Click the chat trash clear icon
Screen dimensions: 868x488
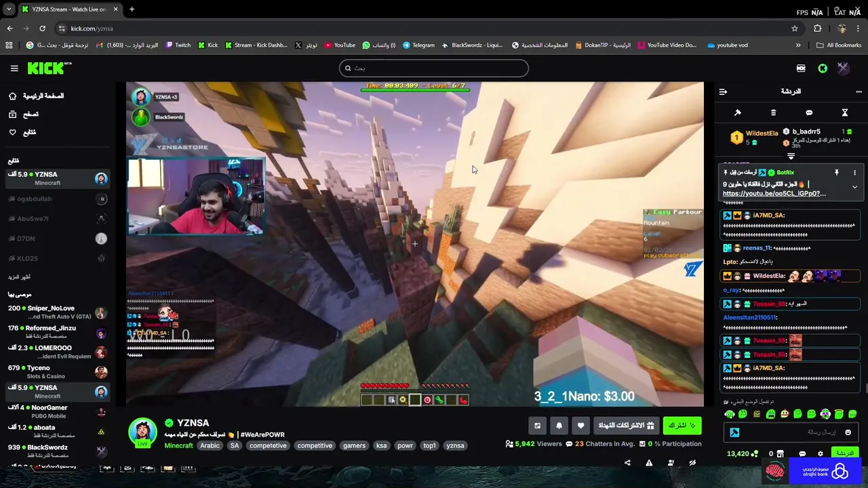(773, 113)
